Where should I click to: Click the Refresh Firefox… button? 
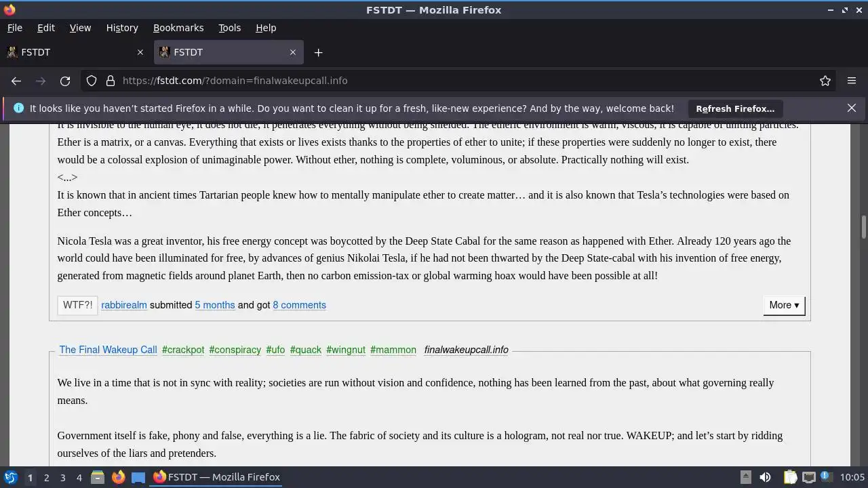(x=735, y=108)
